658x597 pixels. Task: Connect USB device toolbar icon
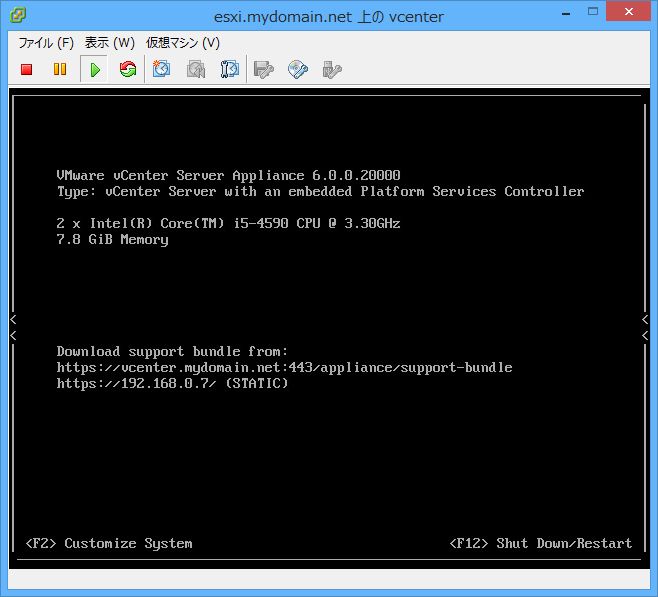pos(332,69)
